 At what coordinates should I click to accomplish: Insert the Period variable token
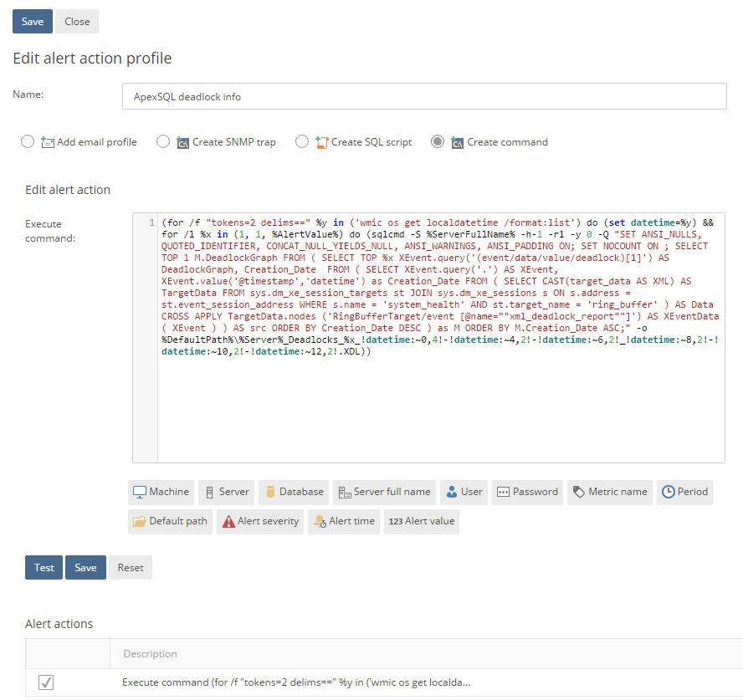click(684, 492)
